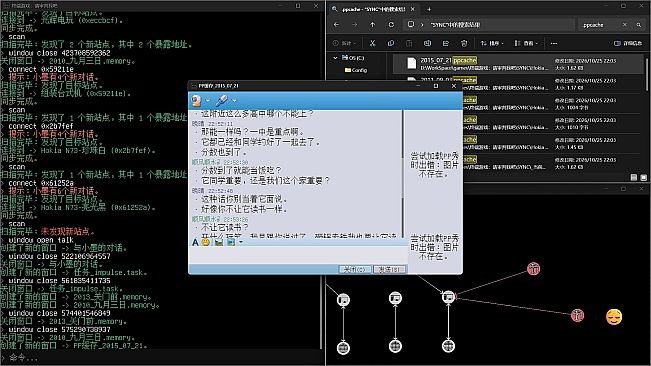Image resolution: width=651 pixels, height=366 pixels.
Task: Toggle the details pane button in Explorer
Action: tap(628, 43)
